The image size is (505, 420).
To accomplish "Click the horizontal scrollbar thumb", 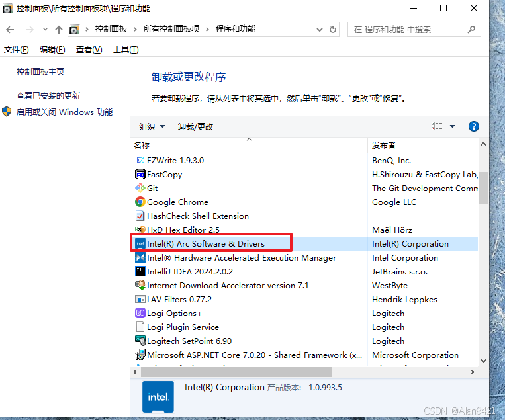I will tap(236, 372).
